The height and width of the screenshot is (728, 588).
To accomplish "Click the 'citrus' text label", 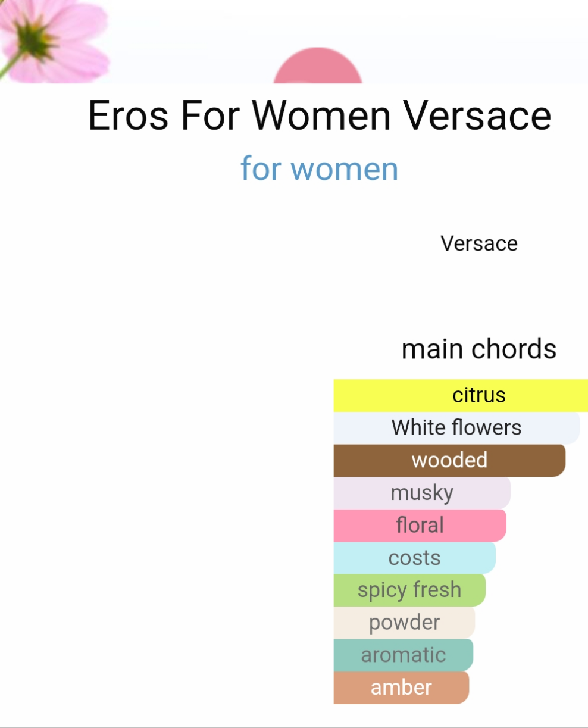I will pos(479,395).
